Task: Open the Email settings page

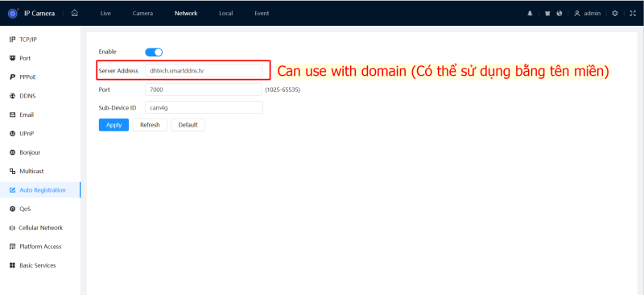Action: 40,114
